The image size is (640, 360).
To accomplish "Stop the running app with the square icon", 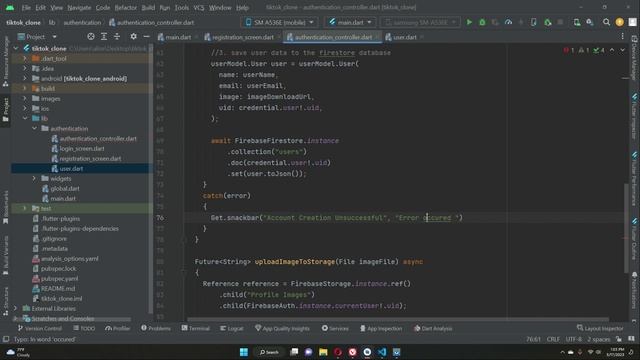I will 560,22.
